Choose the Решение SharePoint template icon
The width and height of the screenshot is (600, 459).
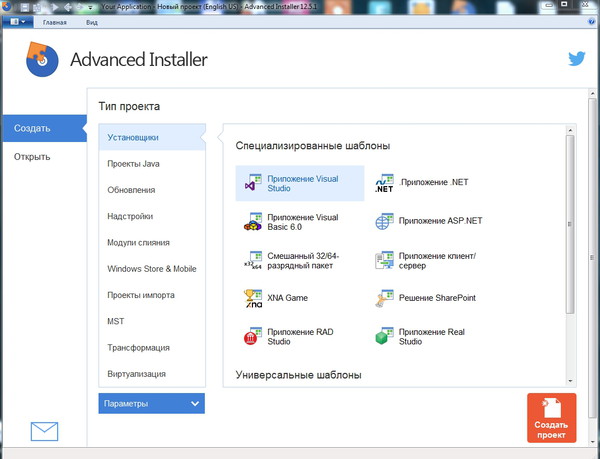tap(383, 298)
